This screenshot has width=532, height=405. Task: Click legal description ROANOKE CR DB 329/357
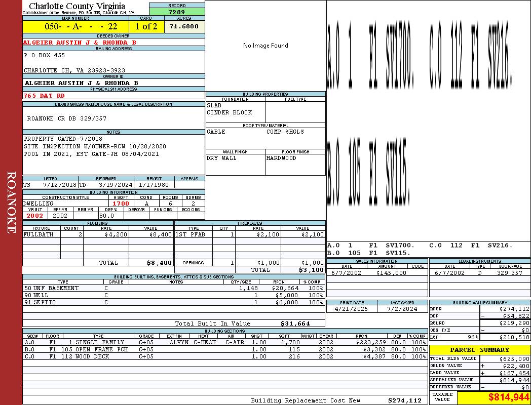click(67, 118)
